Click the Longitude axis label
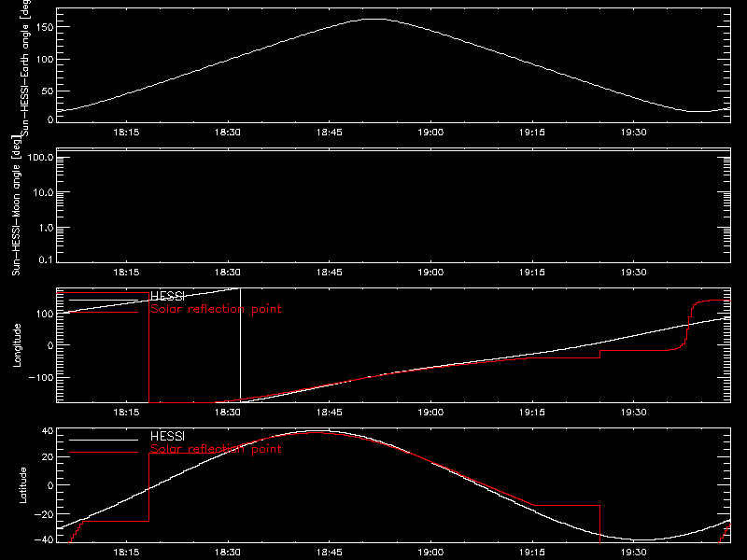The image size is (747, 560). 17,345
